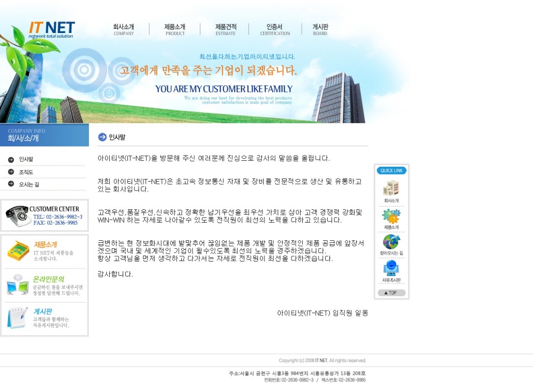The height and width of the screenshot is (392, 533).
Task: Click 찾아오시는 길 globe icon in Quick Link
Action: [391, 242]
